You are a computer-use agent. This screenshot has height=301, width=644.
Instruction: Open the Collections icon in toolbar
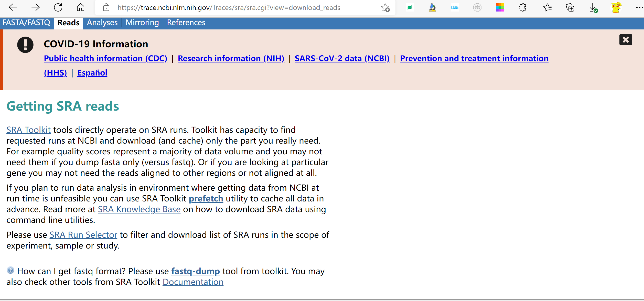pos(570,8)
